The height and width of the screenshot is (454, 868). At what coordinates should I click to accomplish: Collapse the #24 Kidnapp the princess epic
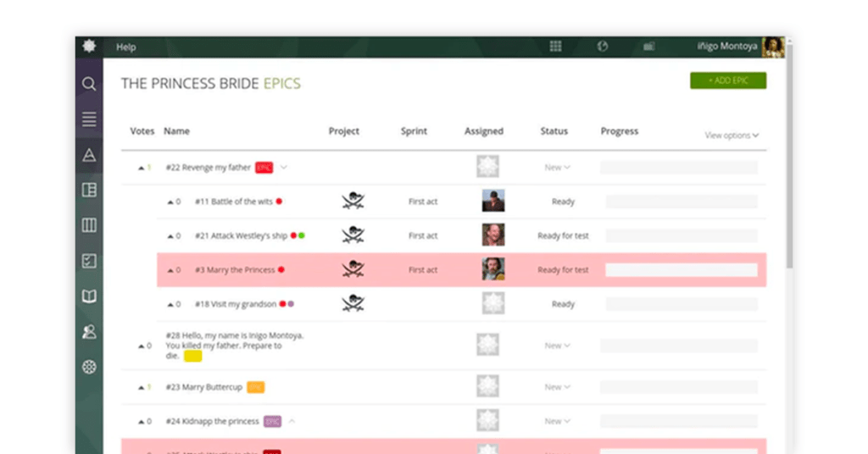pyautogui.click(x=292, y=421)
